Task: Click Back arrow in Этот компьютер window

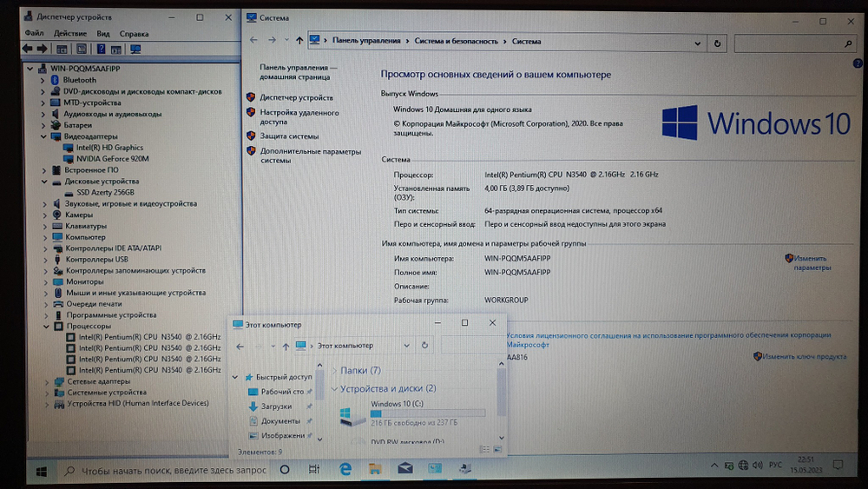Action: pos(240,346)
